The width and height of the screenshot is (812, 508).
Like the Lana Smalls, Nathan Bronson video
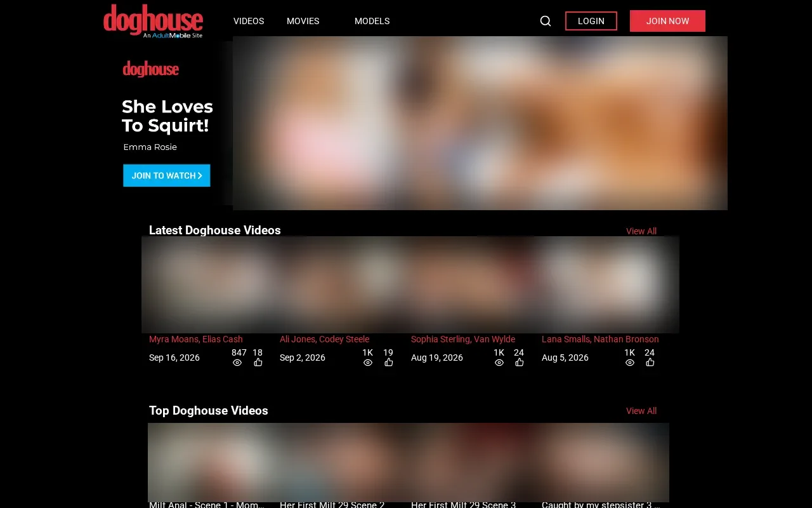coord(650,363)
